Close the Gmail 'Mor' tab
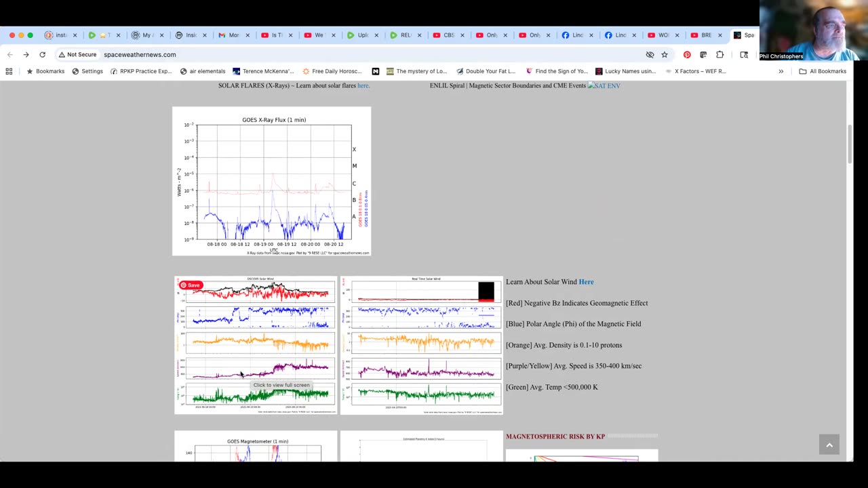Screen dimensions: 868x488 pos(247,35)
